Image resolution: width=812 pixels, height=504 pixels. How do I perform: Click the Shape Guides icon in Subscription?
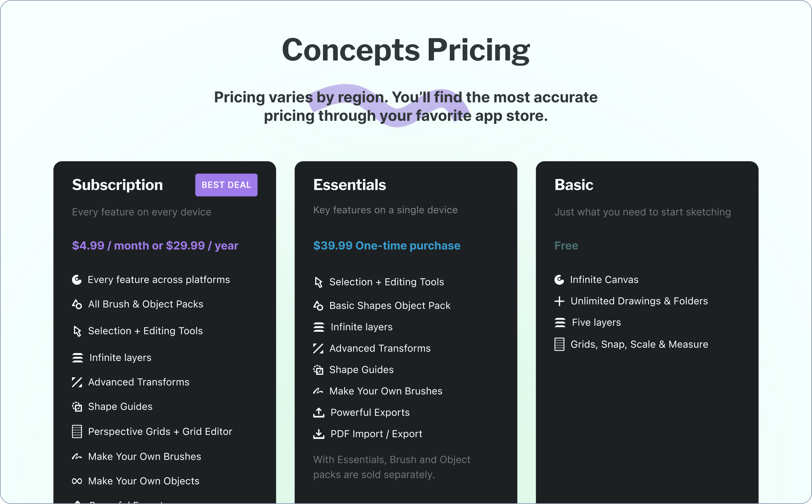tap(77, 406)
